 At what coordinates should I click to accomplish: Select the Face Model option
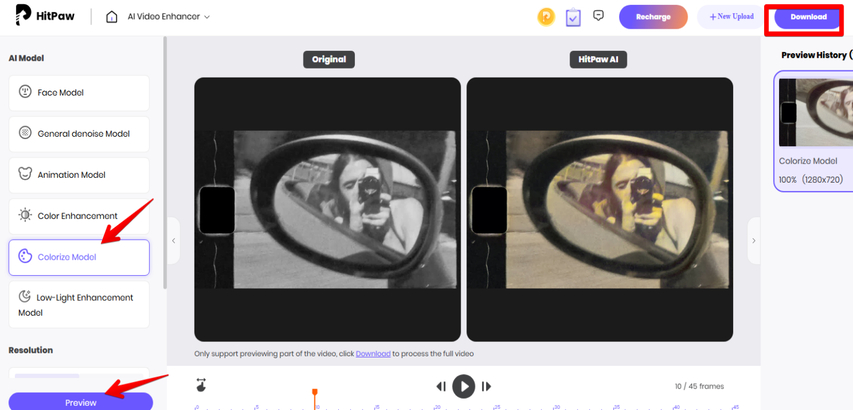click(x=79, y=93)
